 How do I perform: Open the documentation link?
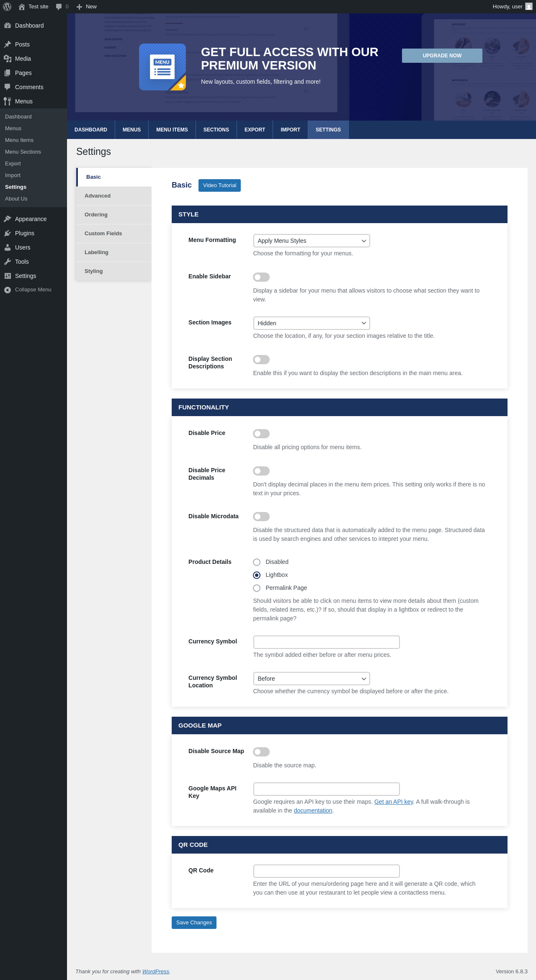(313, 810)
